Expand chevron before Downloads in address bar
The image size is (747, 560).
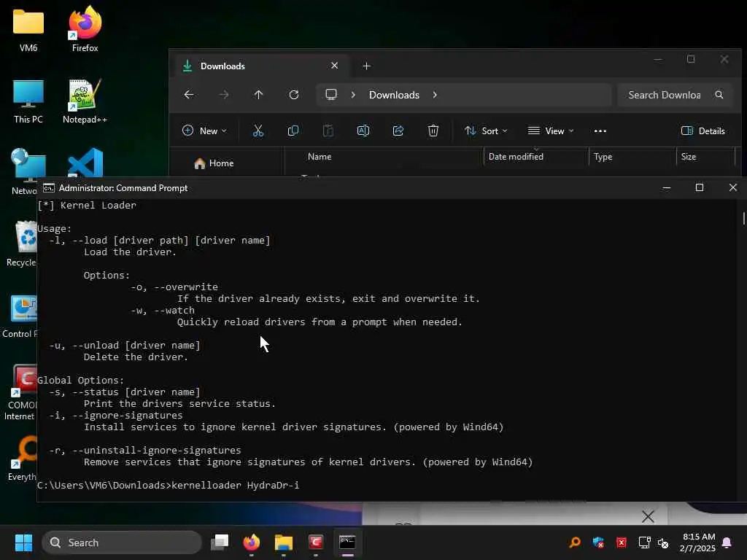click(x=353, y=95)
